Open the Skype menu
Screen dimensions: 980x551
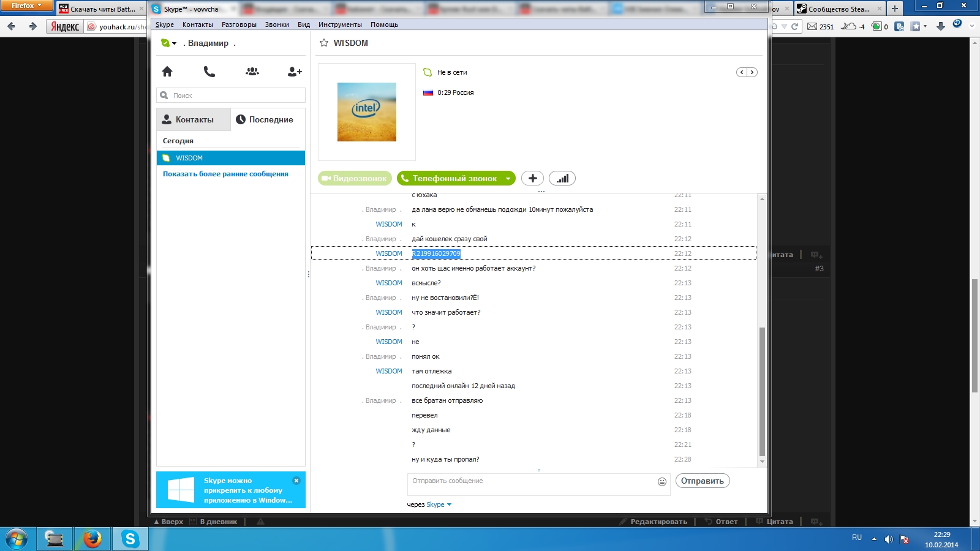click(x=165, y=24)
